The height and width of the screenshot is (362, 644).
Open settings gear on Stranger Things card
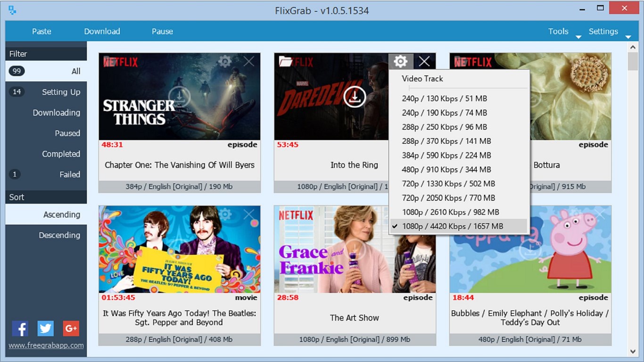(x=225, y=61)
